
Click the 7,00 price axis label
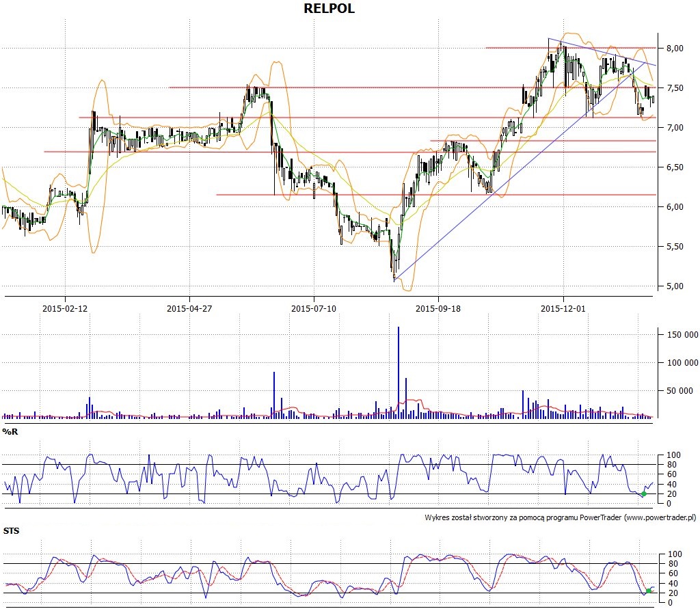(675, 128)
